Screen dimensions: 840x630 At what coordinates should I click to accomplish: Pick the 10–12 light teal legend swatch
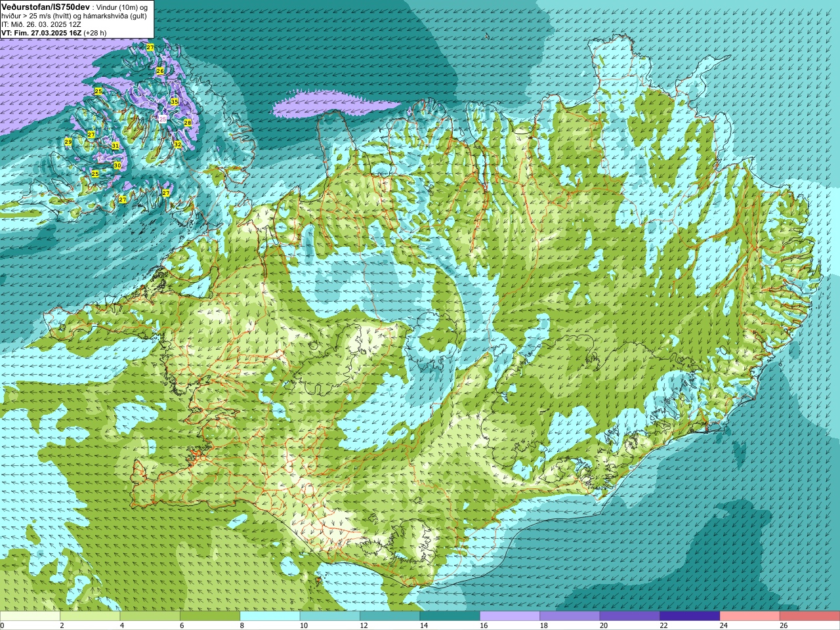coord(330,616)
